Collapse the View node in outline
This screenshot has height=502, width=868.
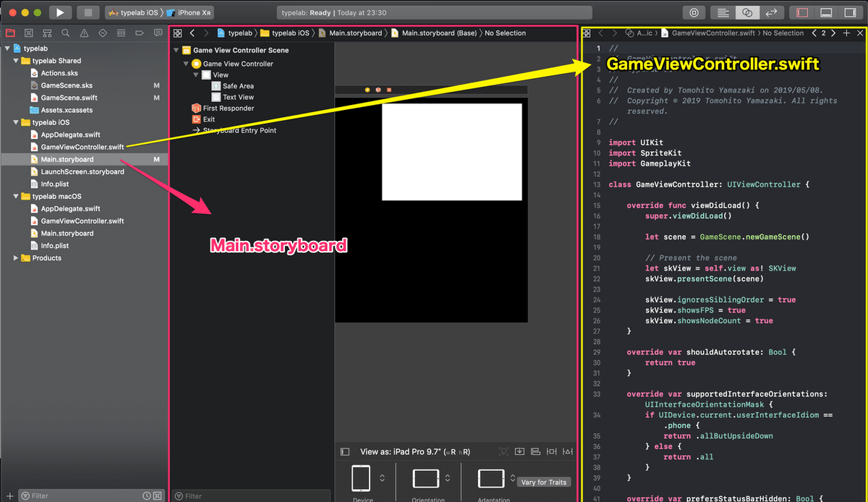[195, 75]
